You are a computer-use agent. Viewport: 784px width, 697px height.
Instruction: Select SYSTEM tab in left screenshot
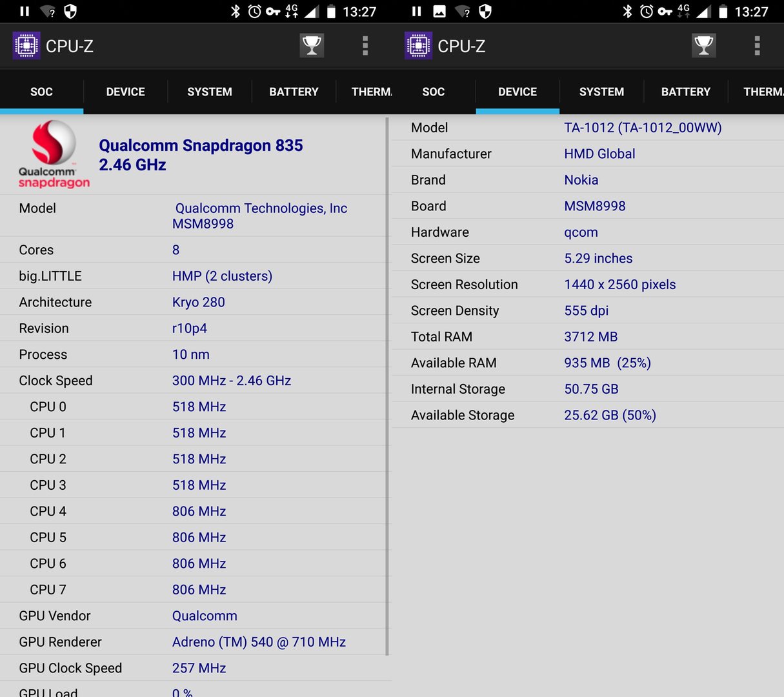point(210,92)
